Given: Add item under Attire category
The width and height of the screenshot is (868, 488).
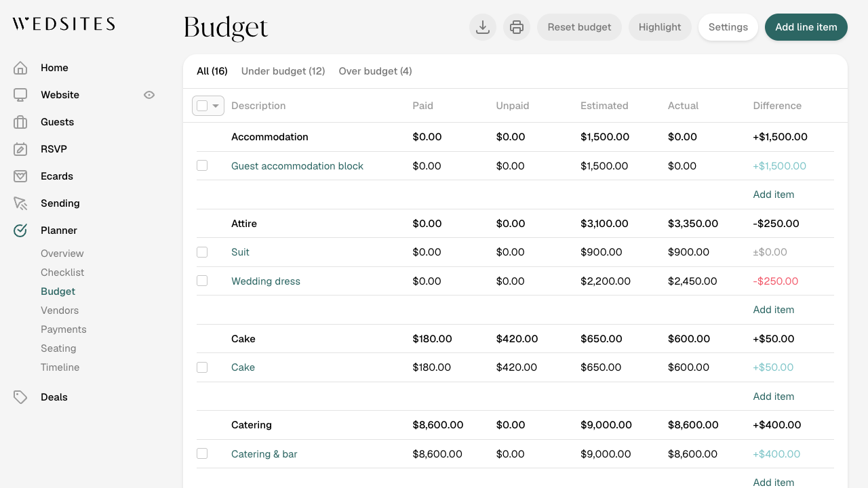Looking at the screenshot, I should (x=774, y=310).
